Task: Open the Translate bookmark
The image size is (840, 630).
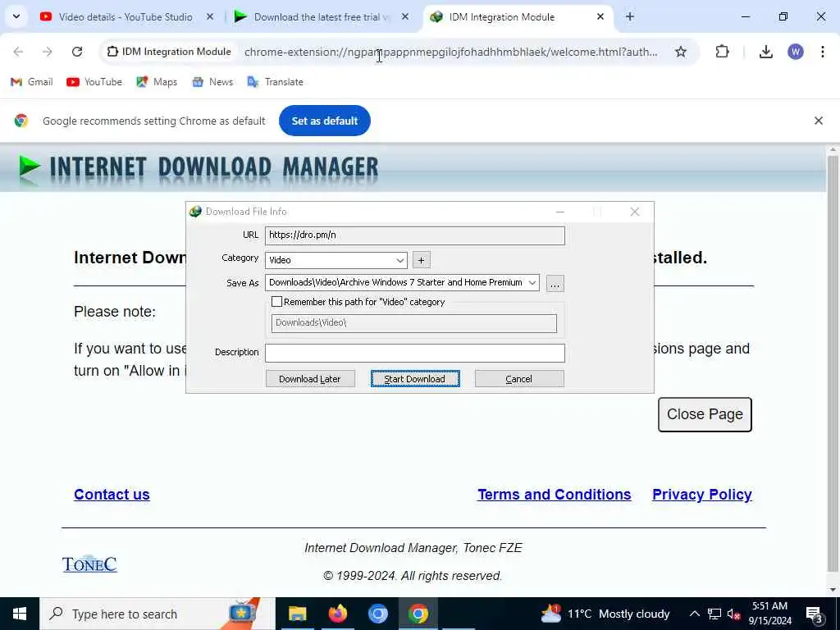Action: click(x=276, y=82)
